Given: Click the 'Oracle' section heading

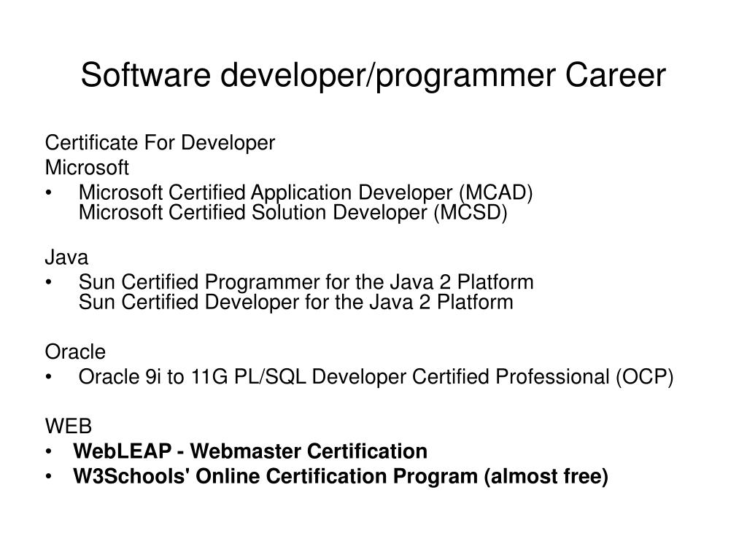Looking at the screenshot, I should (75, 351).
